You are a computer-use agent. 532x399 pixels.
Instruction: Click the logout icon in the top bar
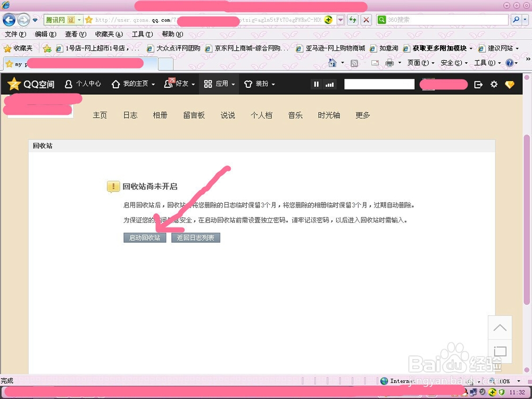pos(478,84)
